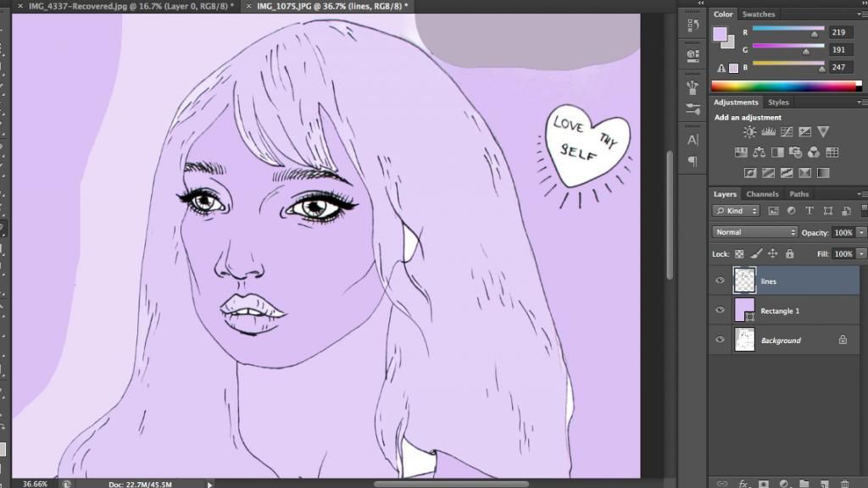Toggle lock transparent pixels
This screenshot has height=488, width=868.
pyautogui.click(x=739, y=254)
